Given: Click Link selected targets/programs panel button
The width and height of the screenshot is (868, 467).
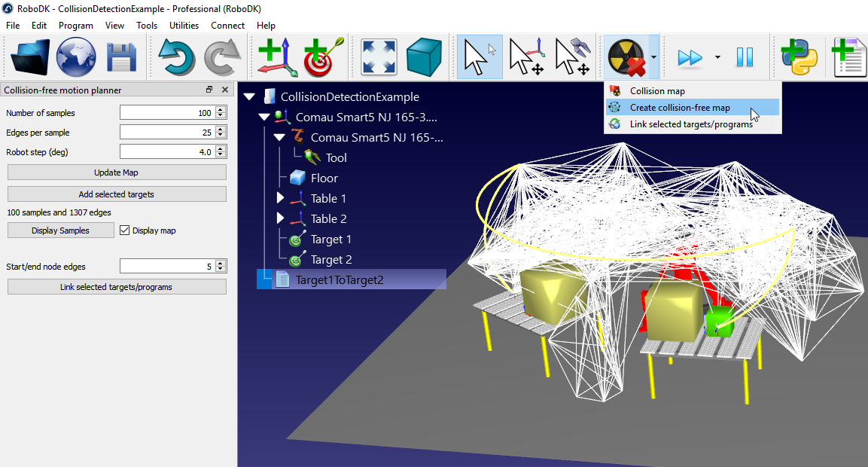Looking at the screenshot, I should click(117, 287).
